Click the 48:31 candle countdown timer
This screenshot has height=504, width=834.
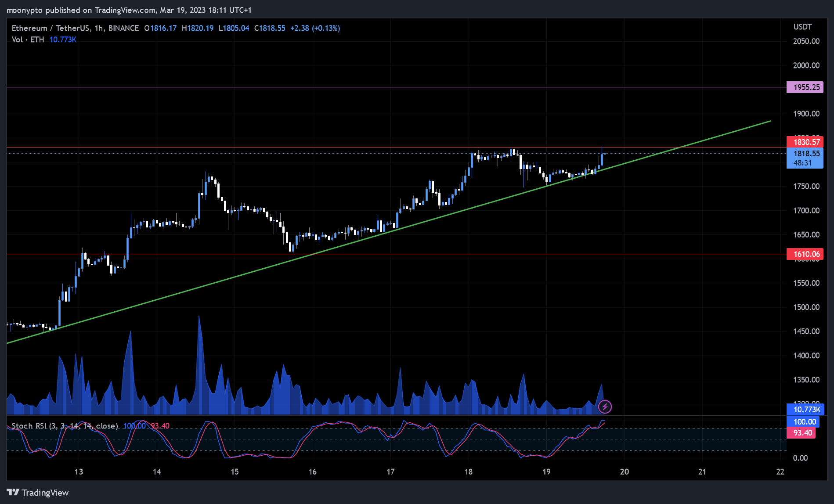[802, 163]
